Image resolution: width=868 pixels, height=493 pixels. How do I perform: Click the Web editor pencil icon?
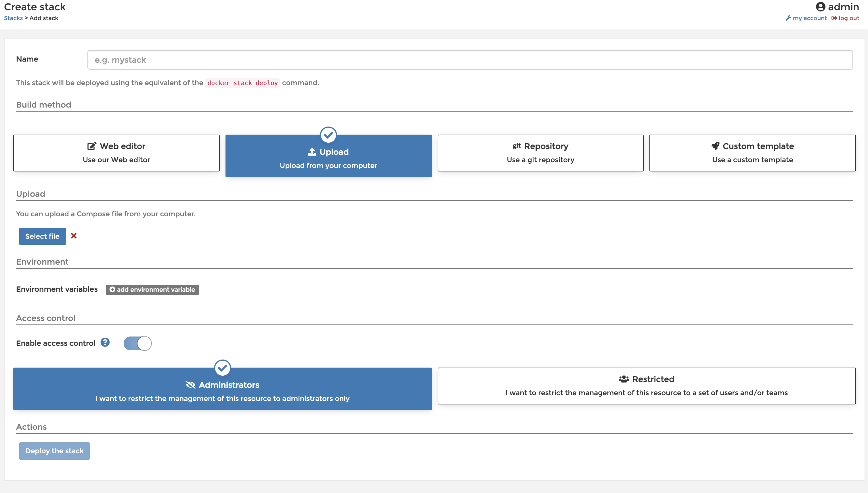[91, 146]
